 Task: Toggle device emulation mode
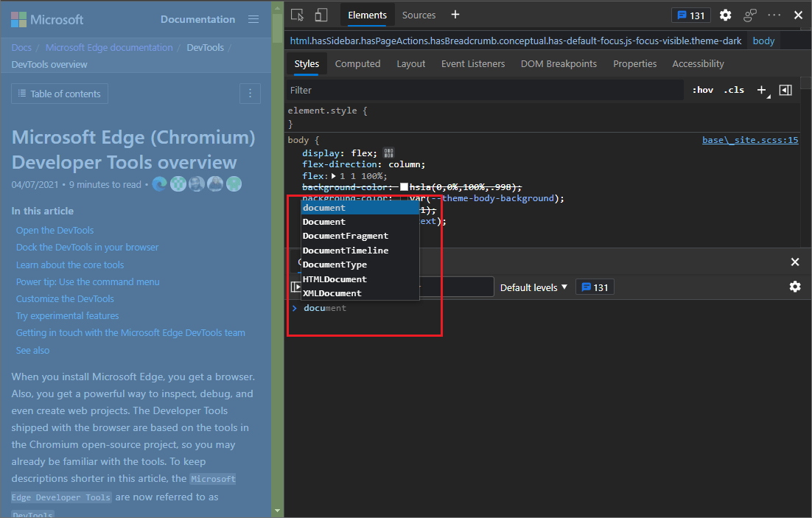(x=321, y=15)
